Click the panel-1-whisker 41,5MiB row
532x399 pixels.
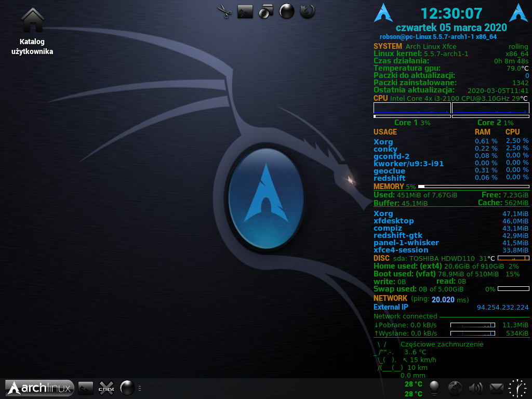coord(451,243)
